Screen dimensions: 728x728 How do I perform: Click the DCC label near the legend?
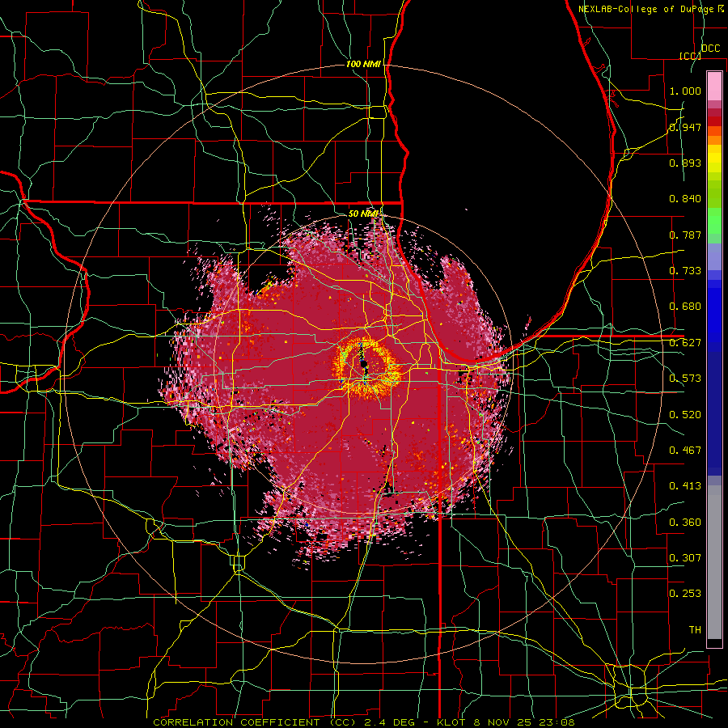(710, 49)
